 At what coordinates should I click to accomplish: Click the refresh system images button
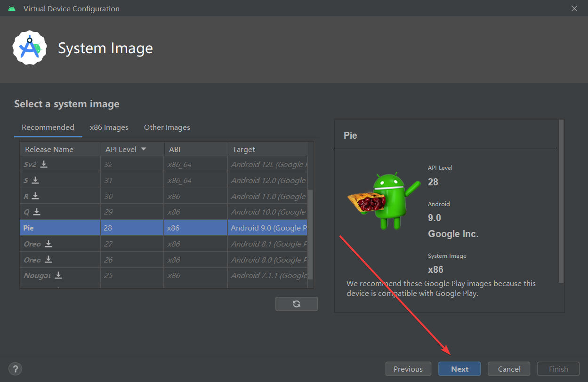(x=297, y=304)
